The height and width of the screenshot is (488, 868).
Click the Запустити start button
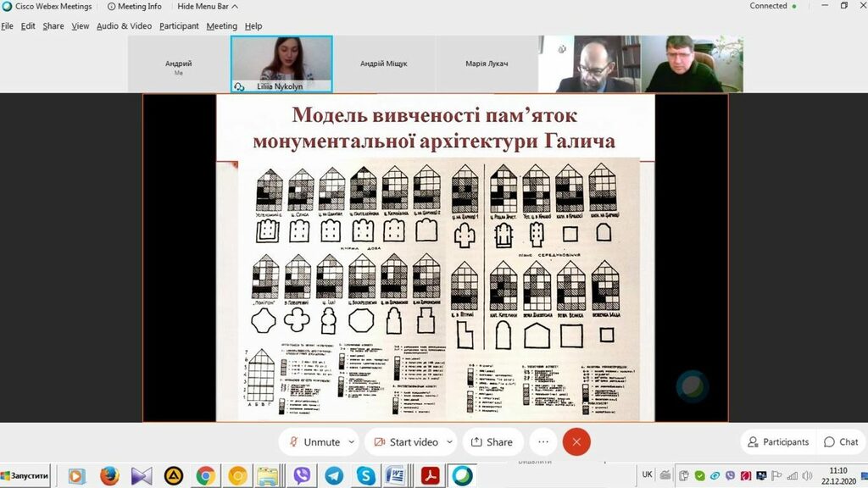(25, 476)
